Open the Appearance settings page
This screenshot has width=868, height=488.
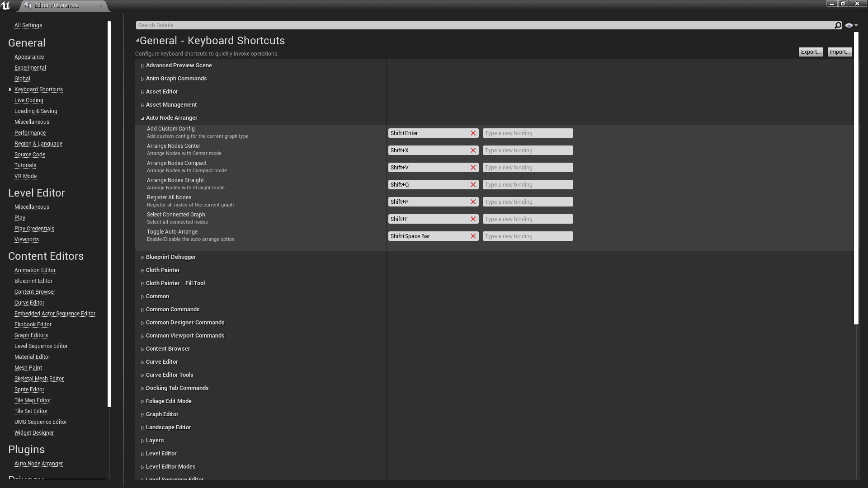point(29,57)
